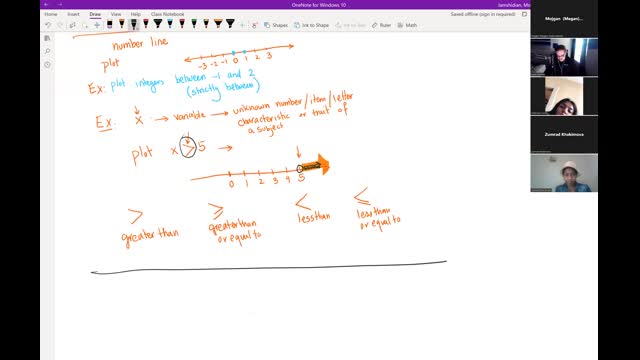Select Mojgan (Megan) participant tile

tap(564, 18)
